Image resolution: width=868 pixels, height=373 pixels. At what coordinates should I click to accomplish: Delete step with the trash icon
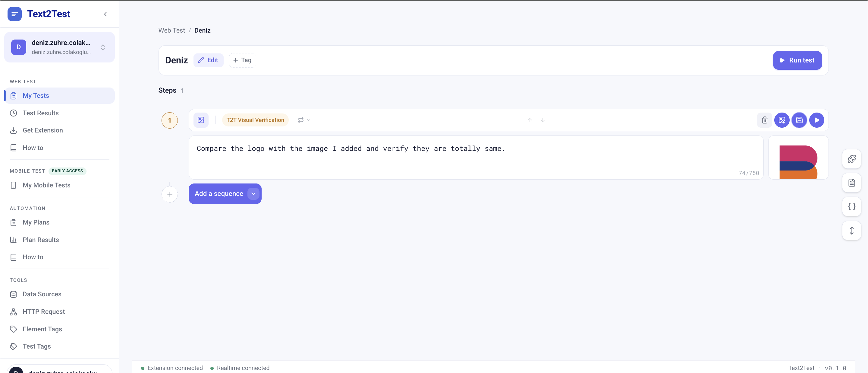tap(765, 120)
